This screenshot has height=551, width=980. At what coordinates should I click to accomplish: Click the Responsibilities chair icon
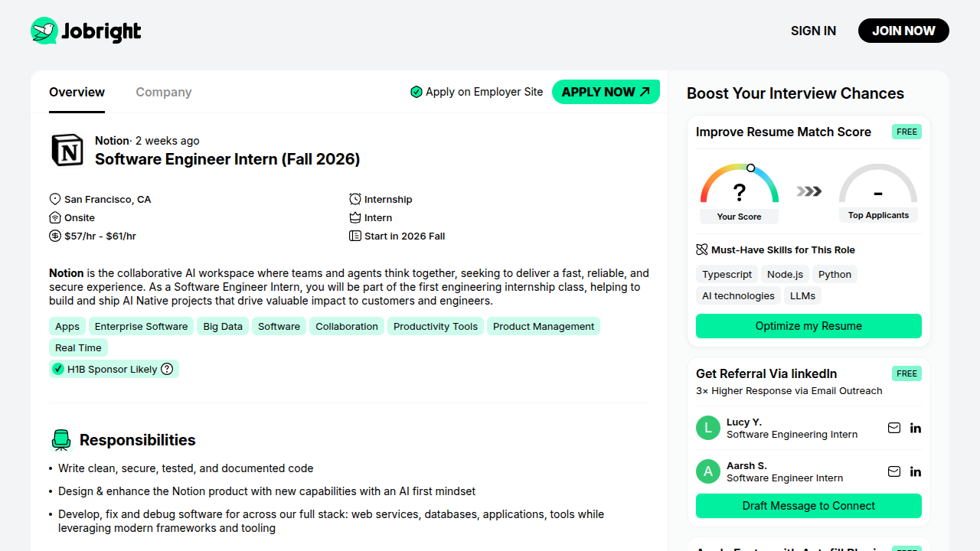[61, 440]
